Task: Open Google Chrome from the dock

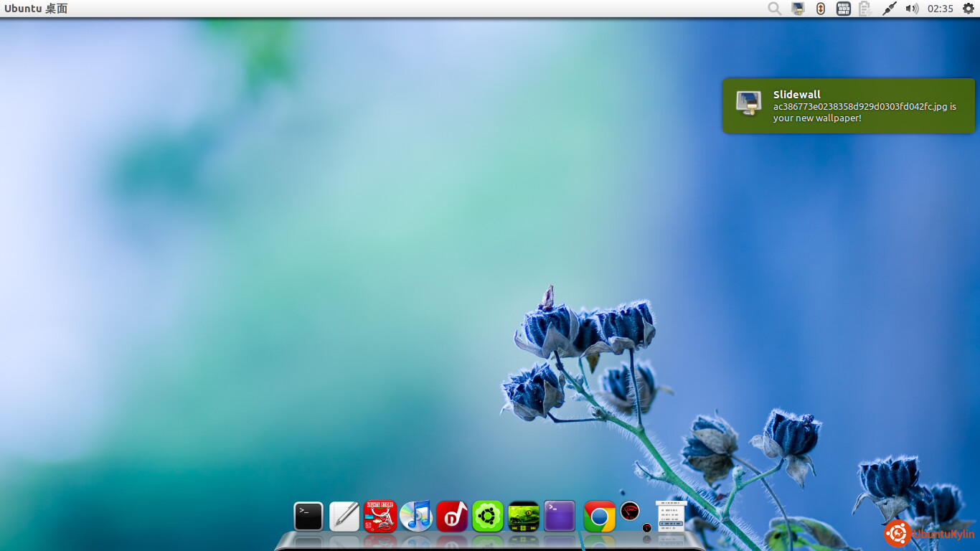Action: click(600, 517)
